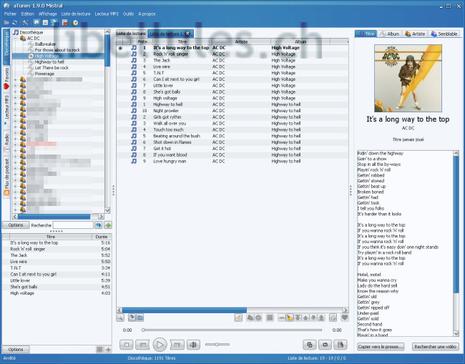Click the first folder icon in top toolbar

tap(6, 23)
